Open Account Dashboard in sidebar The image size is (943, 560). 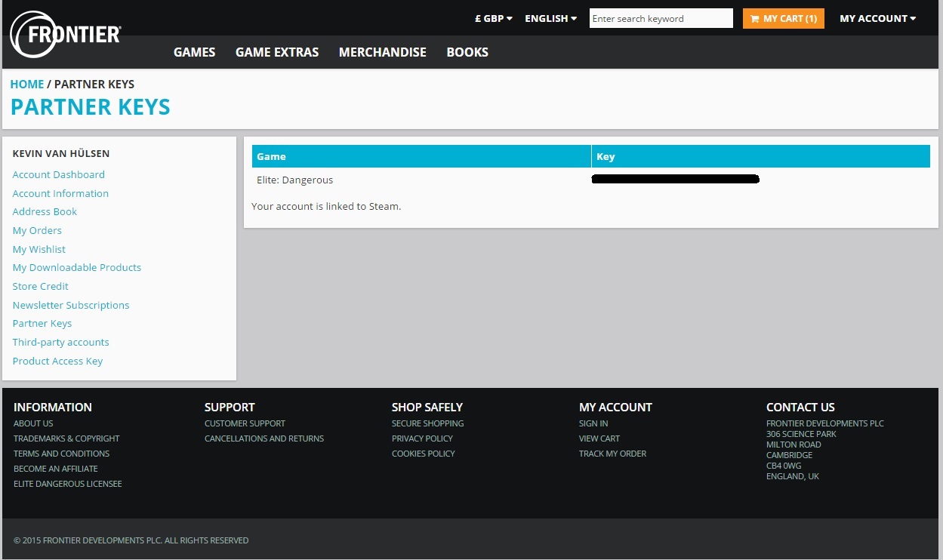59,174
